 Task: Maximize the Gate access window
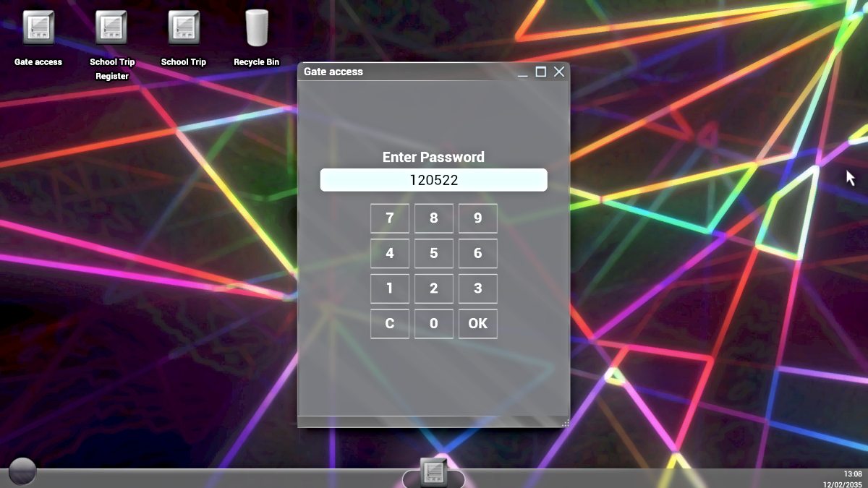pos(540,72)
